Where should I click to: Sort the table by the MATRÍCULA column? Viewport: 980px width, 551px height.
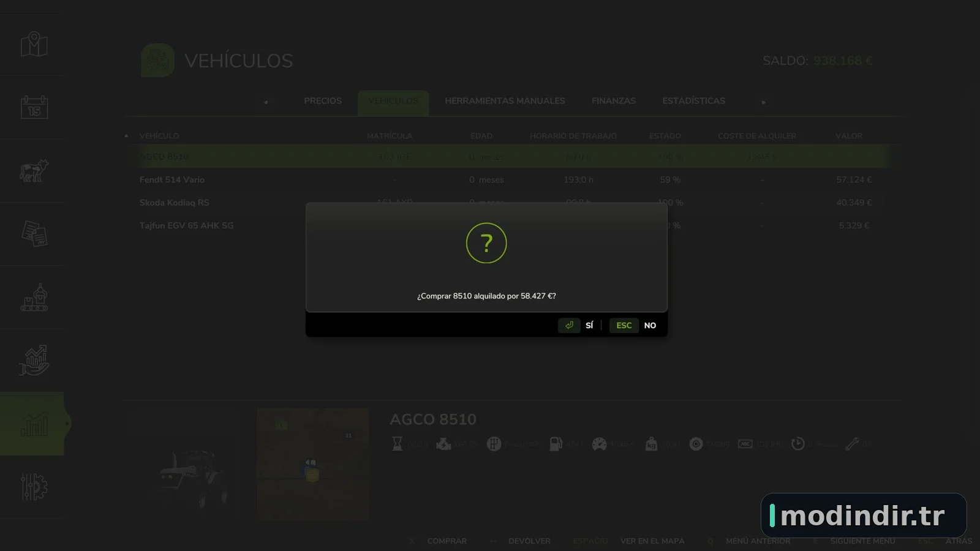390,136
